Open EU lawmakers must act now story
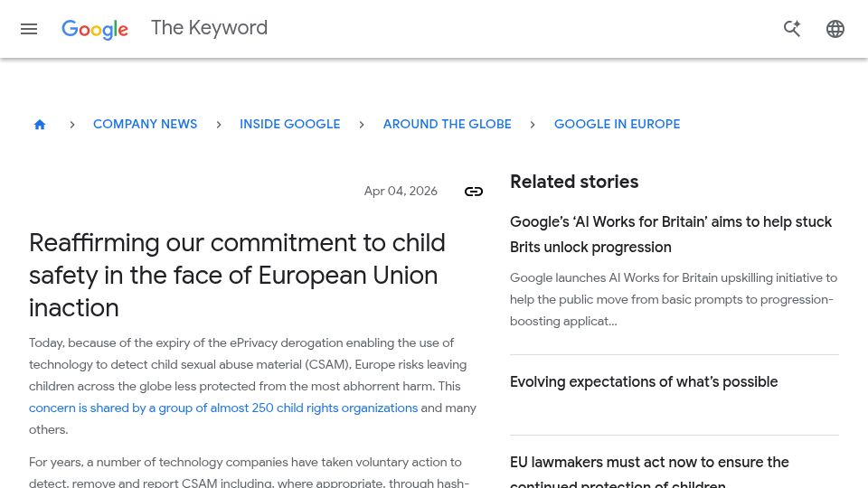This screenshot has height=488, width=868. (x=649, y=471)
